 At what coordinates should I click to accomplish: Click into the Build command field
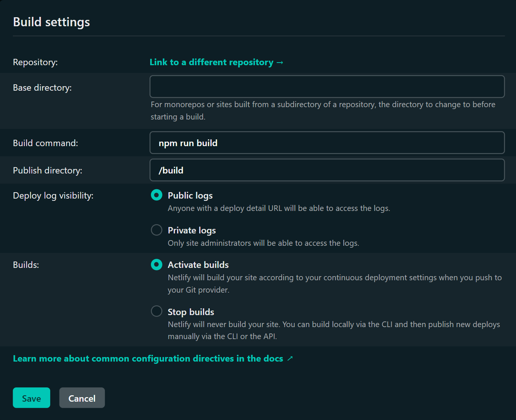point(327,143)
